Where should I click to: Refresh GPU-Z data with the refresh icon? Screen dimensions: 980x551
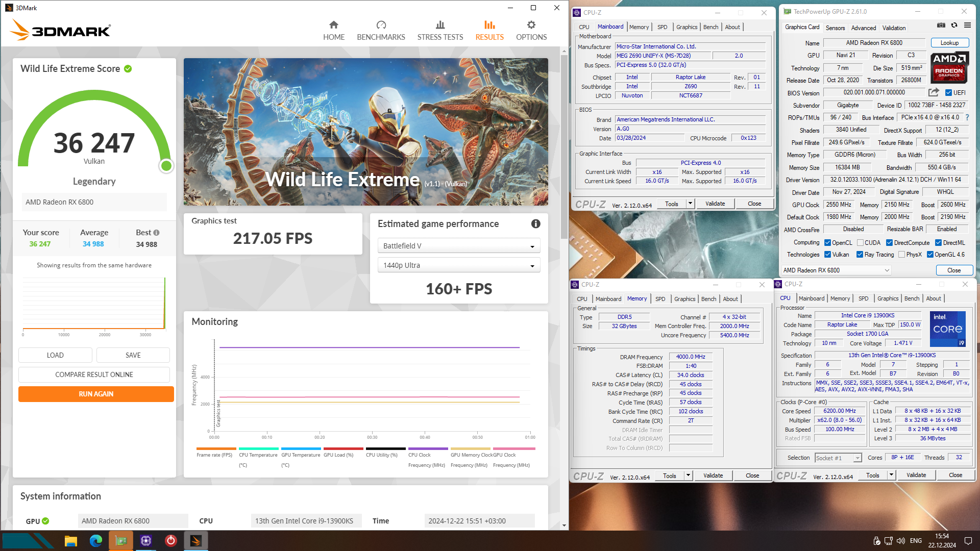[x=954, y=25]
